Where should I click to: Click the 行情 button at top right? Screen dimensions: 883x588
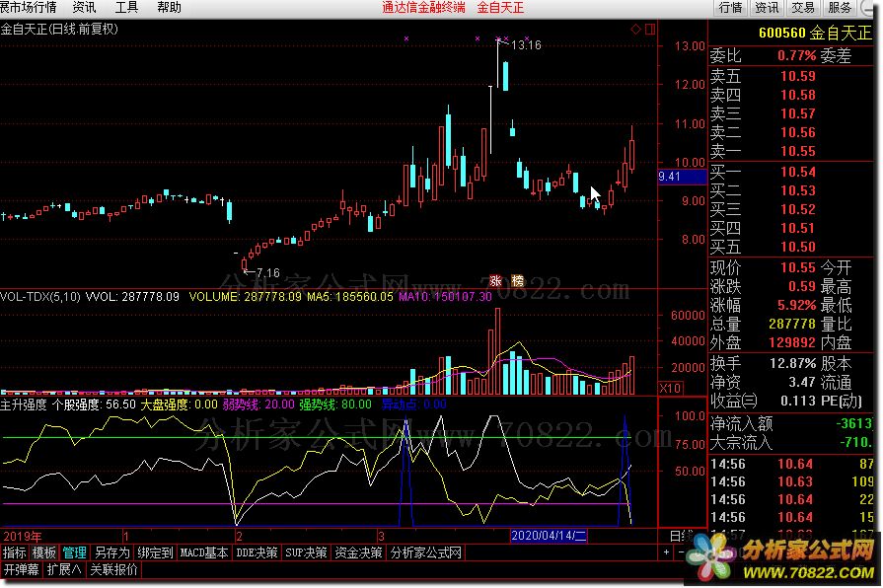[x=731, y=7]
